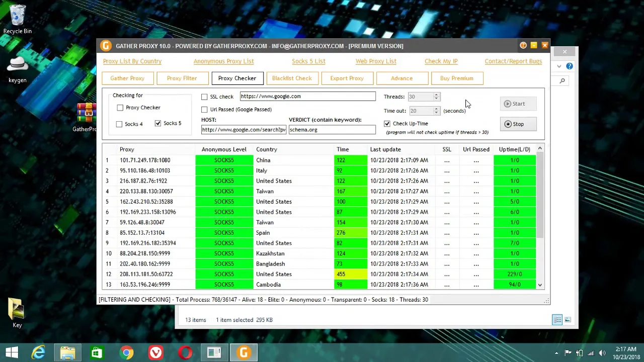Image resolution: width=644 pixels, height=362 pixels.
Task: Open the Buy Premium tab
Action: (x=456, y=78)
